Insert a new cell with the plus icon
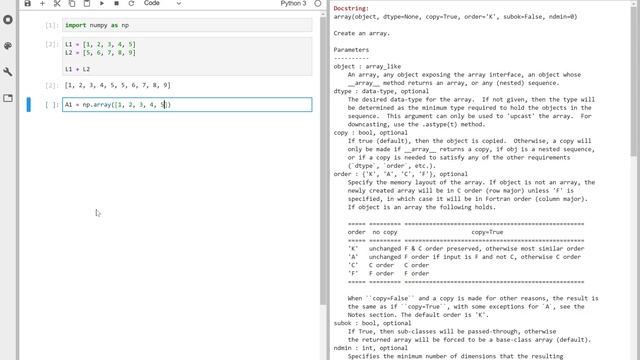The height and width of the screenshot is (360, 640). 42,3
